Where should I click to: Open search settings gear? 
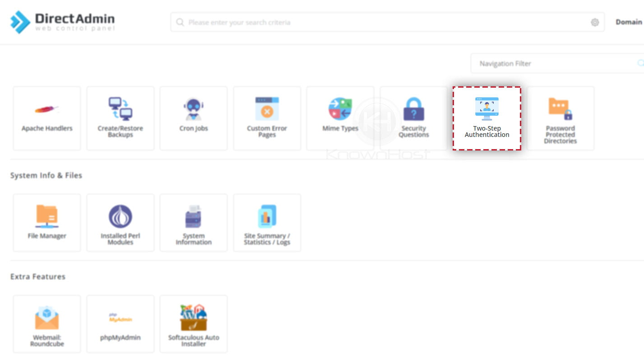click(595, 22)
